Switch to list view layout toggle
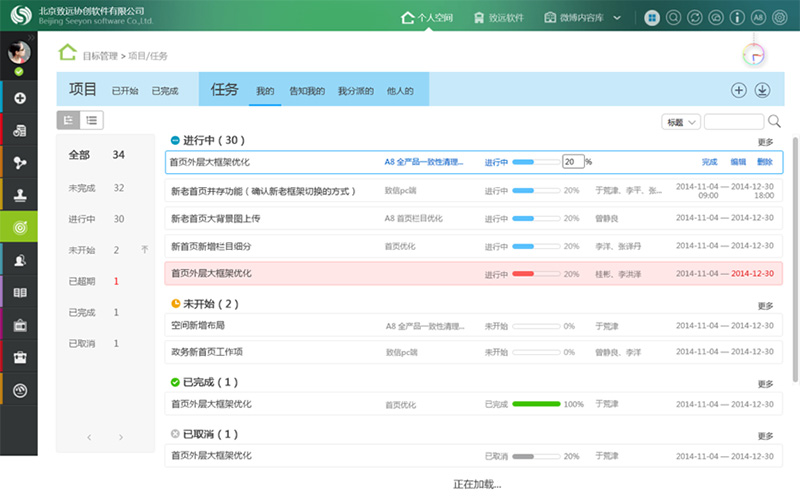 [92, 120]
